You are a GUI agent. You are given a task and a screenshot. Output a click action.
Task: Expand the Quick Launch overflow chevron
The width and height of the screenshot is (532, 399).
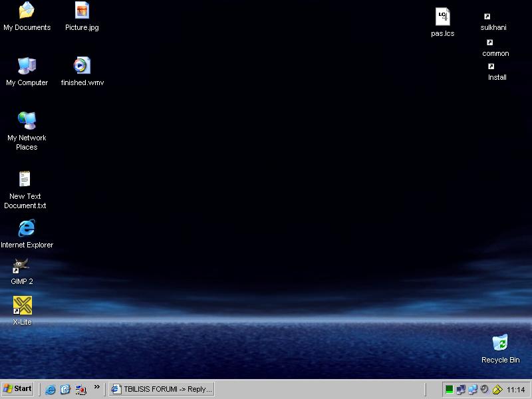(97, 386)
